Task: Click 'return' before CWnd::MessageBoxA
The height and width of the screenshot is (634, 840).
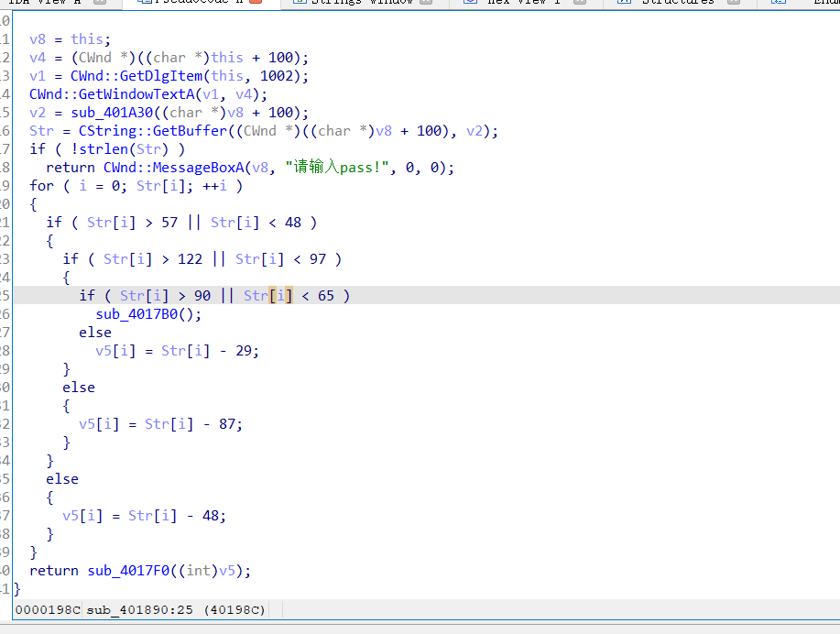Action: coord(71,168)
